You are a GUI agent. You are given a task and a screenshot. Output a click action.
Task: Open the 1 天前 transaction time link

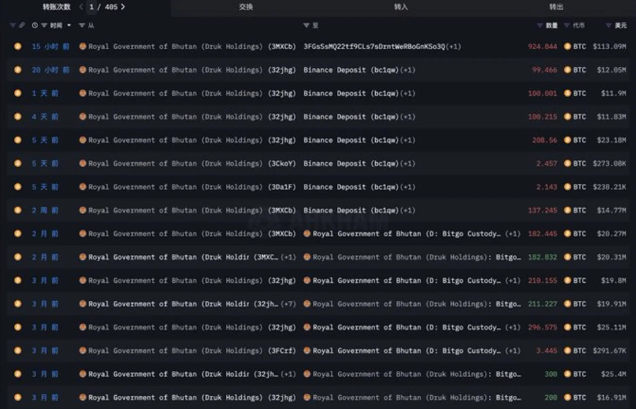click(x=45, y=93)
